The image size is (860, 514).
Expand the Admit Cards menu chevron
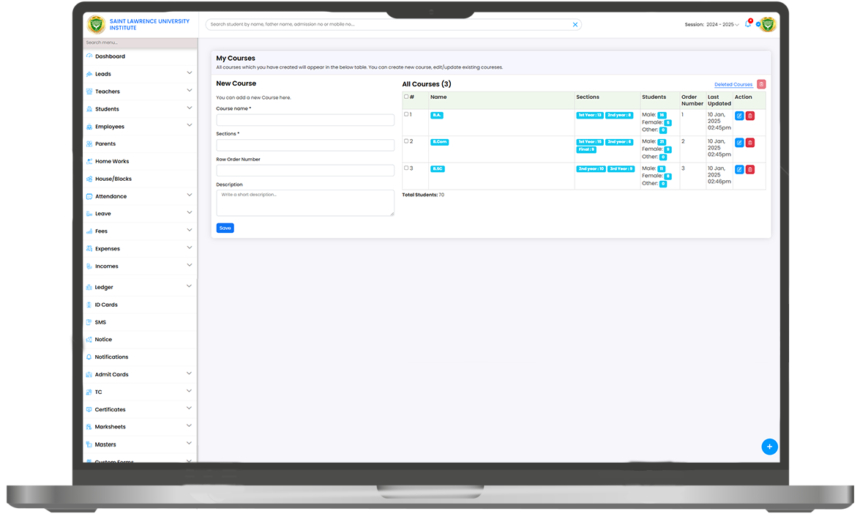pos(189,373)
